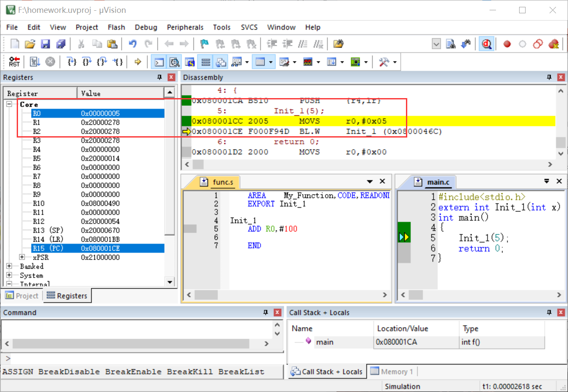Viewport: 568px width, 392px height.
Task: Step into the current line
Action: 72,62
